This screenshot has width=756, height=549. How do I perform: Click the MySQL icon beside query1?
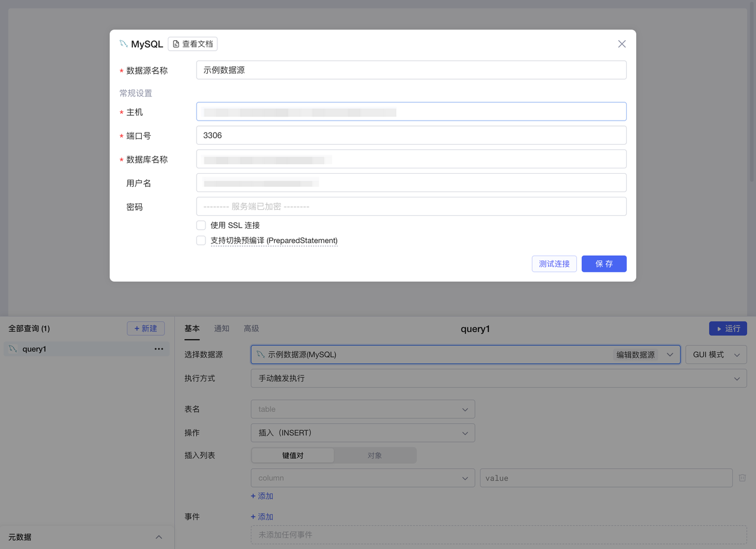click(12, 349)
